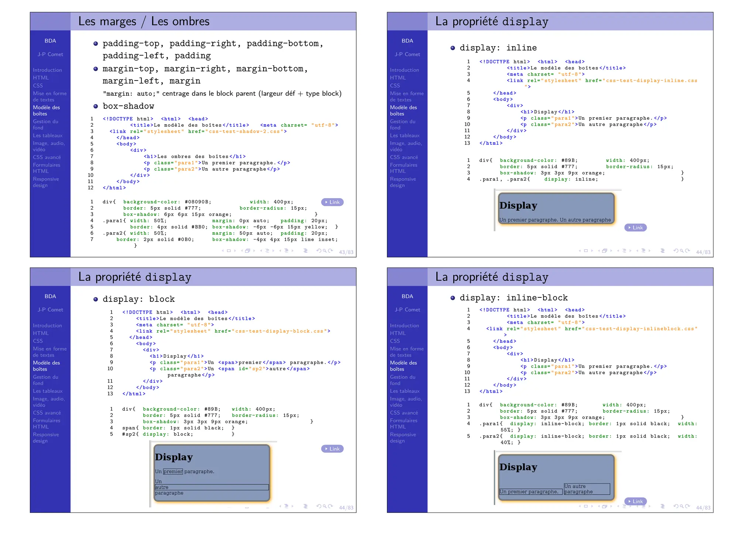This screenshot has height=535, width=756.
Task: Click the magnifier search icon on the Les marges slide
Action: [325, 251]
